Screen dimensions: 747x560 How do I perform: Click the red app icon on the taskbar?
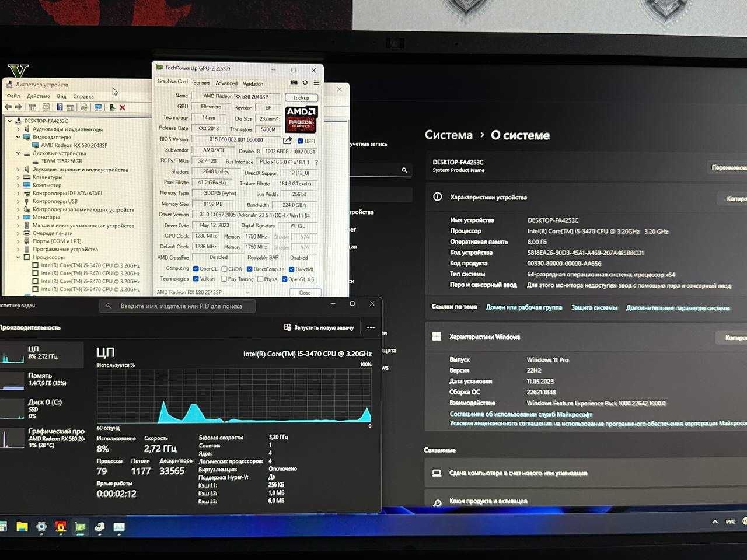61,527
